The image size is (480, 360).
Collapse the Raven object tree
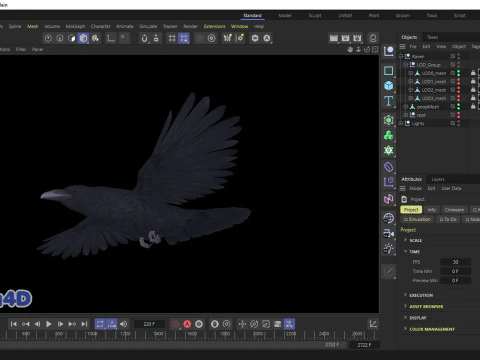401,56
